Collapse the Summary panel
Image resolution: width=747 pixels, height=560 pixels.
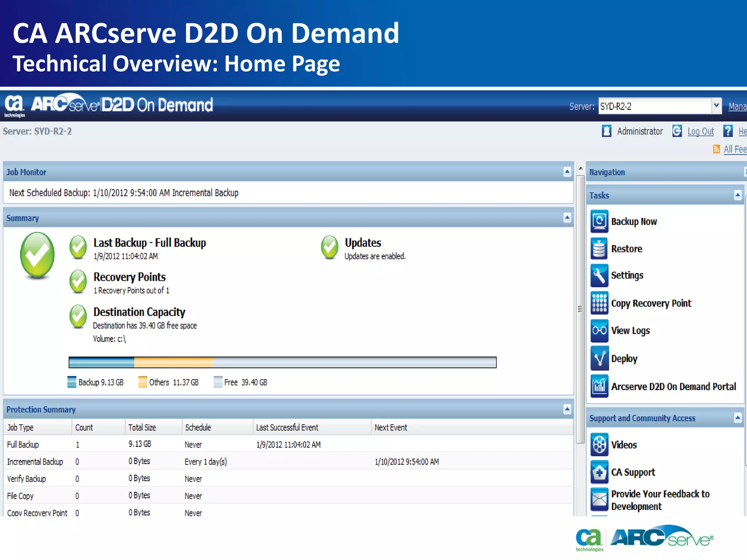(x=567, y=218)
